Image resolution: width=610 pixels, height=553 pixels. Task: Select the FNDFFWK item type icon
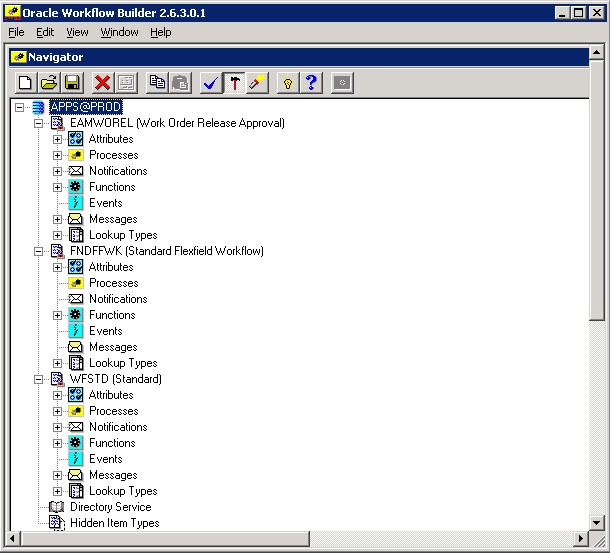58,251
